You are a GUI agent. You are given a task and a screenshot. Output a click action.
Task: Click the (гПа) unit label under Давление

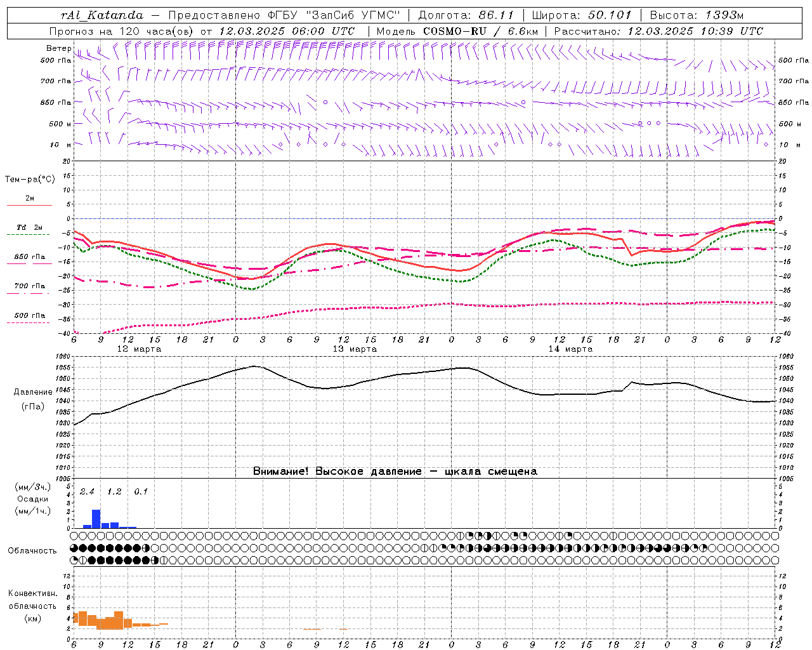point(33,407)
